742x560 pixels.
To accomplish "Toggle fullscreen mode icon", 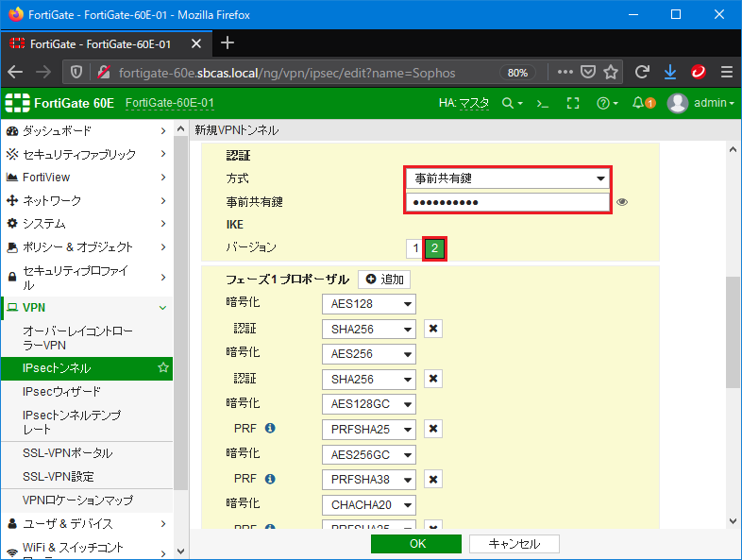I will (573, 103).
